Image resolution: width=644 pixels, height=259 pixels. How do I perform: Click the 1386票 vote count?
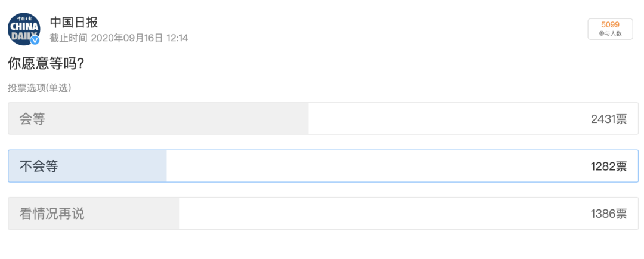[x=608, y=214]
